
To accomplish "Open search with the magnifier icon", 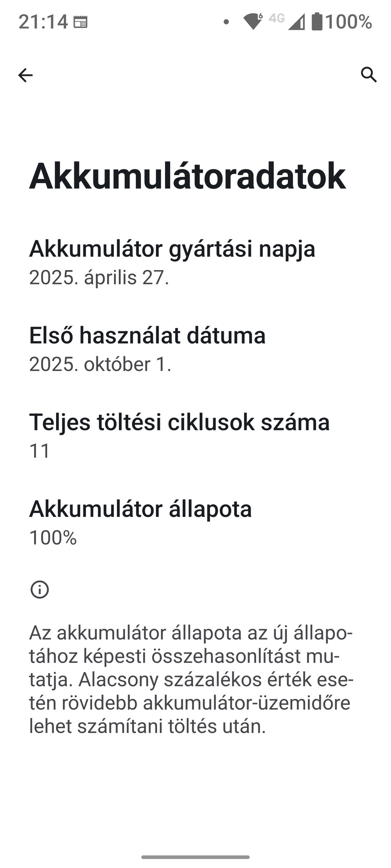I will [x=368, y=75].
